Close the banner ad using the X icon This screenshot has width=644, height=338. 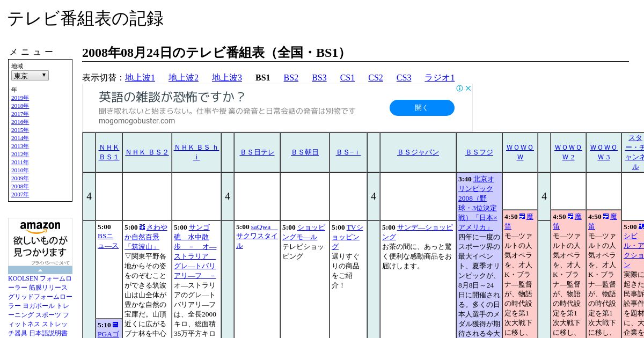tap(468, 89)
